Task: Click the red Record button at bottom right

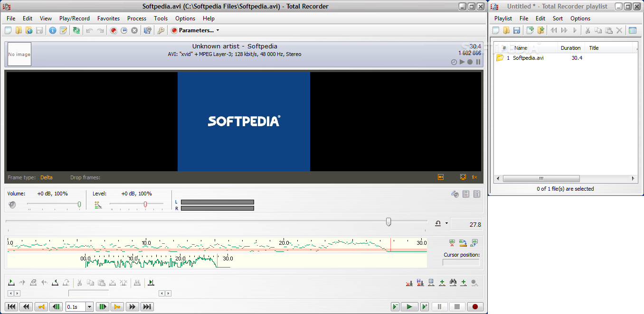Action: [x=475, y=307]
